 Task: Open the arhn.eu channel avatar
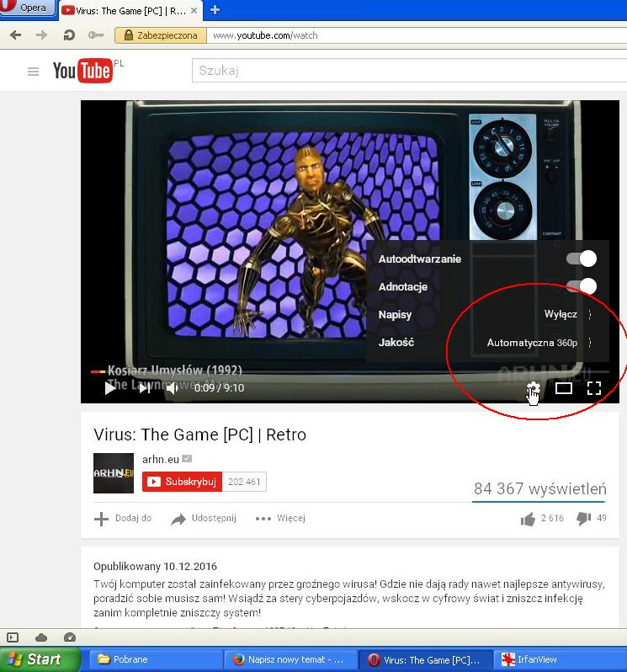pos(114,473)
